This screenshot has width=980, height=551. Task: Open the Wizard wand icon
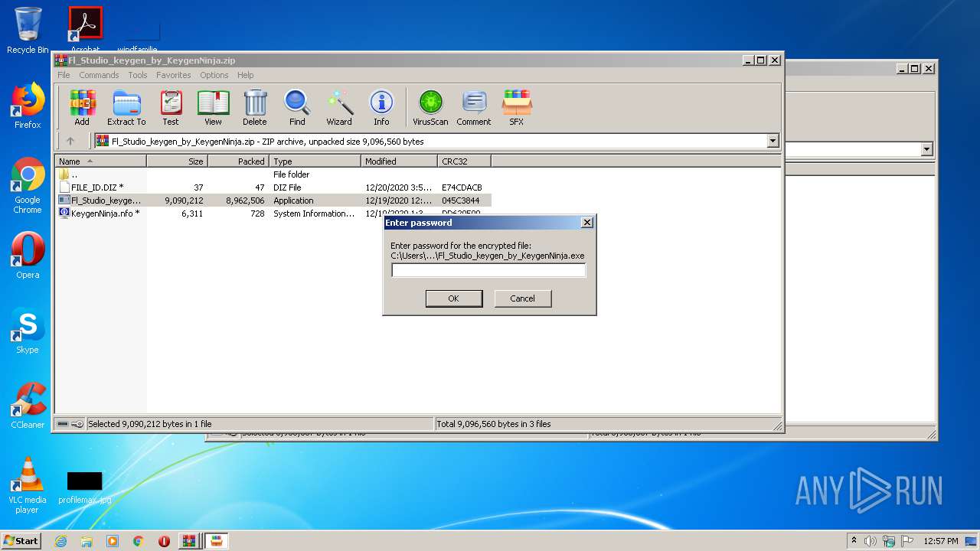(339, 107)
